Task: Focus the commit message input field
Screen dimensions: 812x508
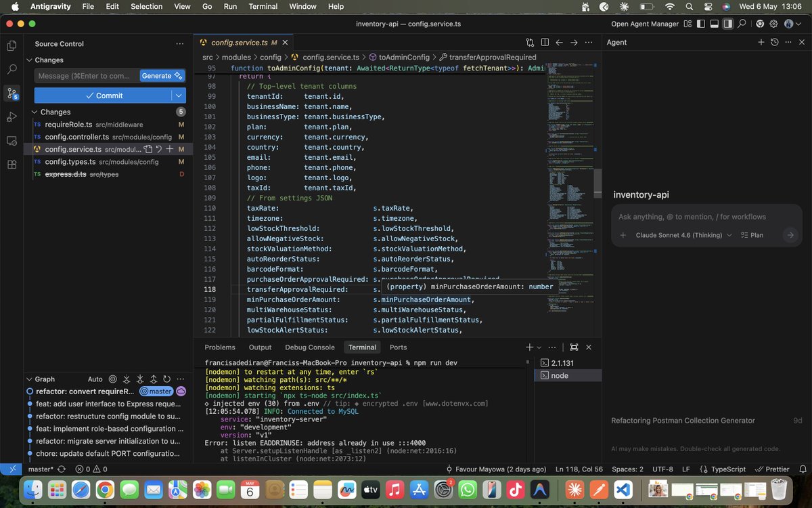Action: click(87, 76)
